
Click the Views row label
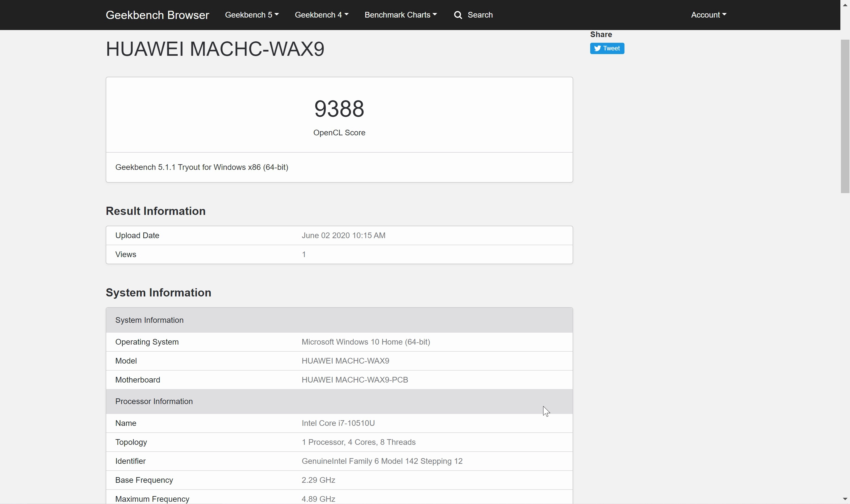(x=126, y=254)
